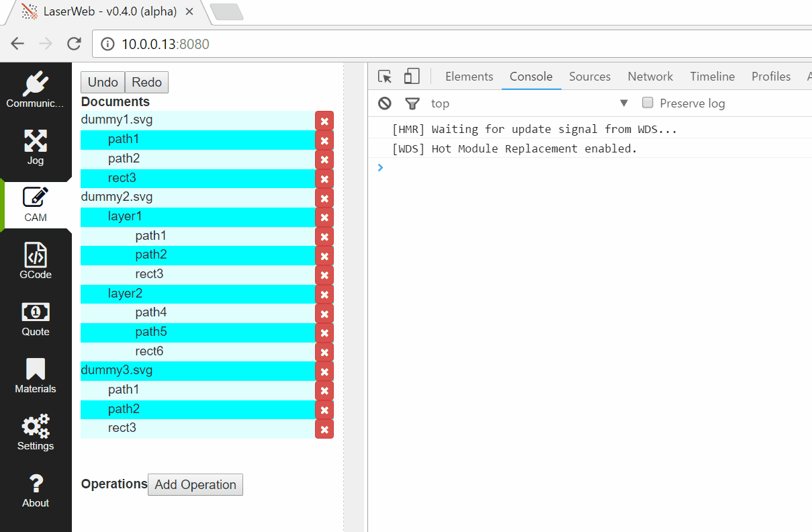Image resolution: width=812 pixels, height=532 pixels.
Task: Remove document dummy2.svg with red X
Action: 324,198
